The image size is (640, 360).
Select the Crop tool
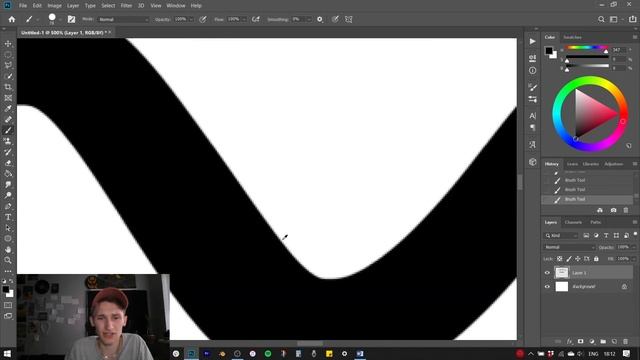tap(8, 87)
